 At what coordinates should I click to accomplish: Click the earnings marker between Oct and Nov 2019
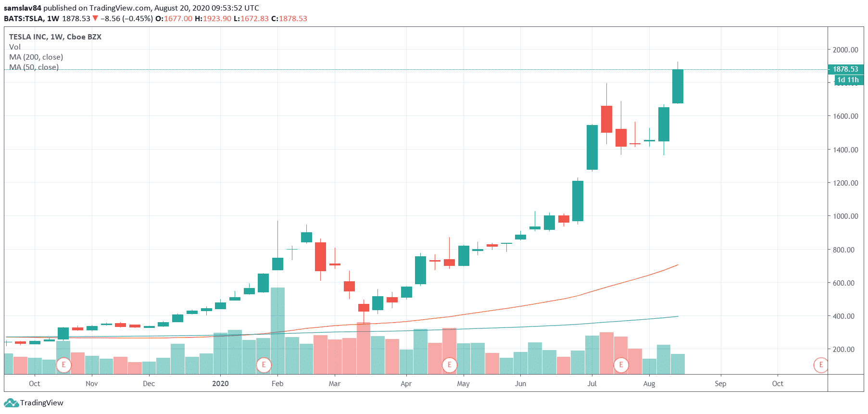pos(63,365)
